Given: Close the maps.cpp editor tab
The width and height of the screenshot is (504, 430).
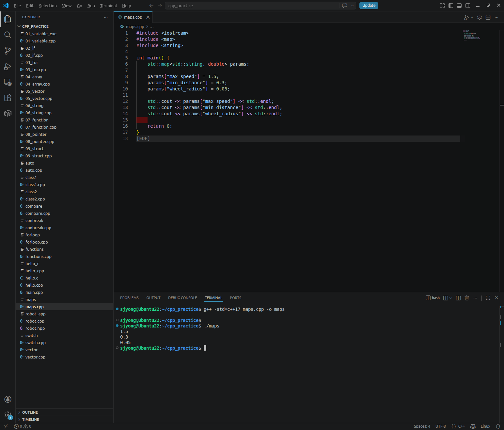Looking at the screenshot, I should [x=148, y=17].
